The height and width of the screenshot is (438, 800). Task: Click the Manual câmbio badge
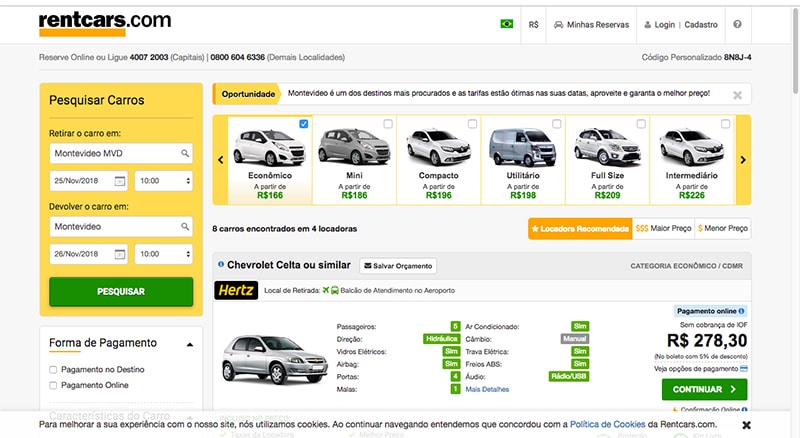coord(575,339)
